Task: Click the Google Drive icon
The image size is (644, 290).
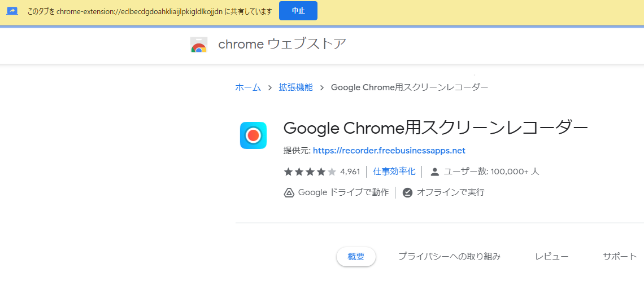Action: (x=289, y=192)
